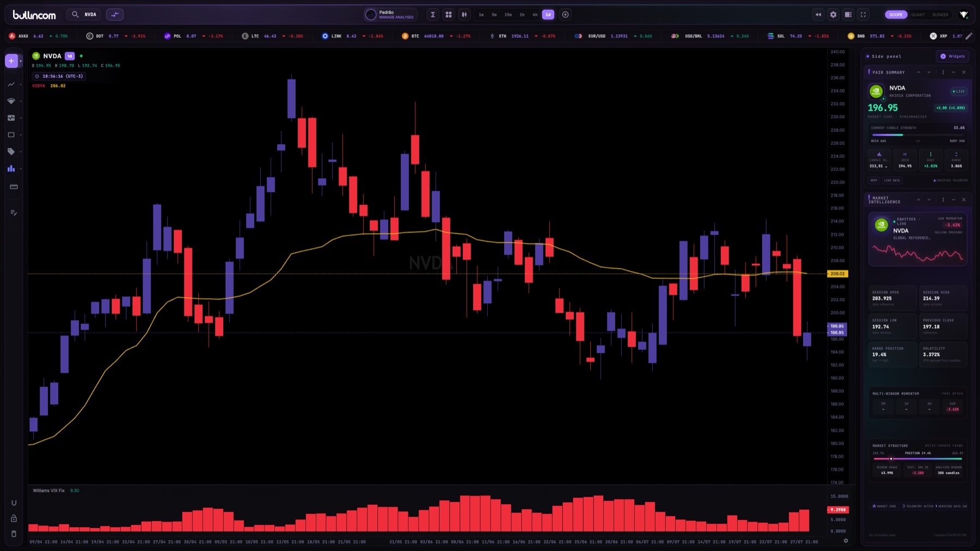The image size is (980, 551).
Task: Open chart settings gear in top bar
Action: tap(833, 15)
